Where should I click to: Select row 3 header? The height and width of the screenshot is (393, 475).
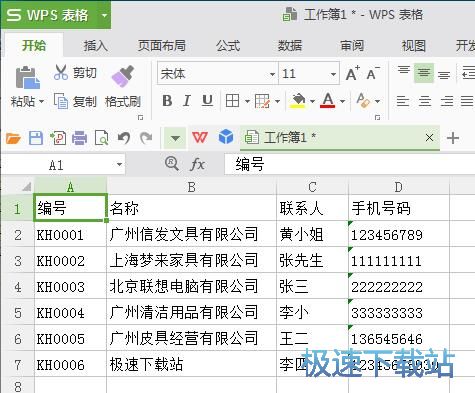point(17,261)
